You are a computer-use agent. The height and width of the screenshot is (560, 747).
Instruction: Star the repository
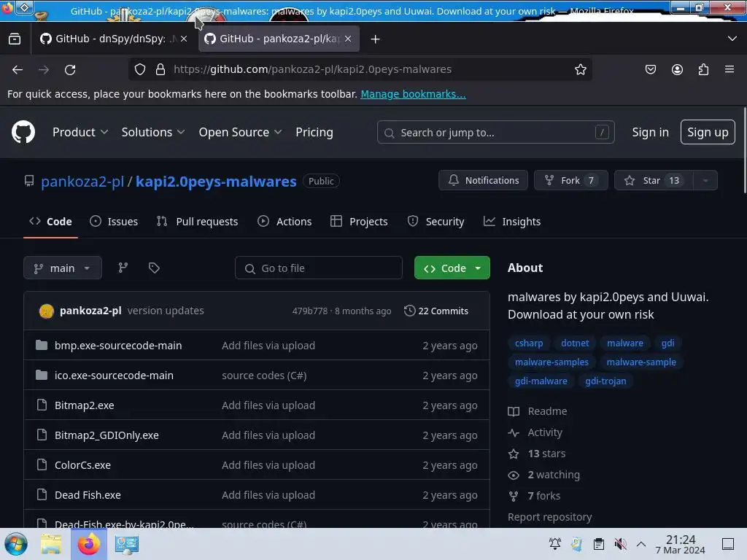tap(654, 181)
